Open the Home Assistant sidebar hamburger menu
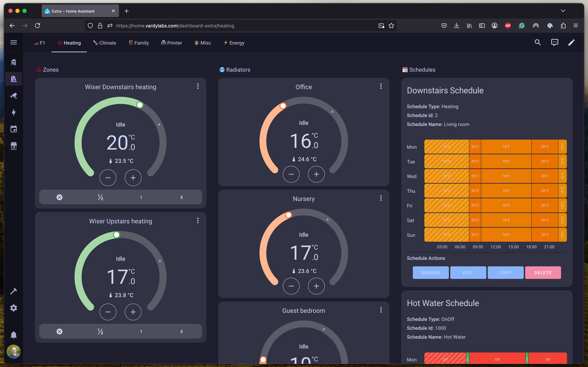 14,42
